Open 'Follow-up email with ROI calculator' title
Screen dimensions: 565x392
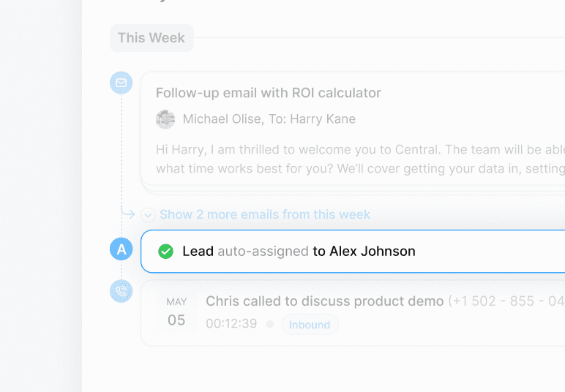click(269, 93)
